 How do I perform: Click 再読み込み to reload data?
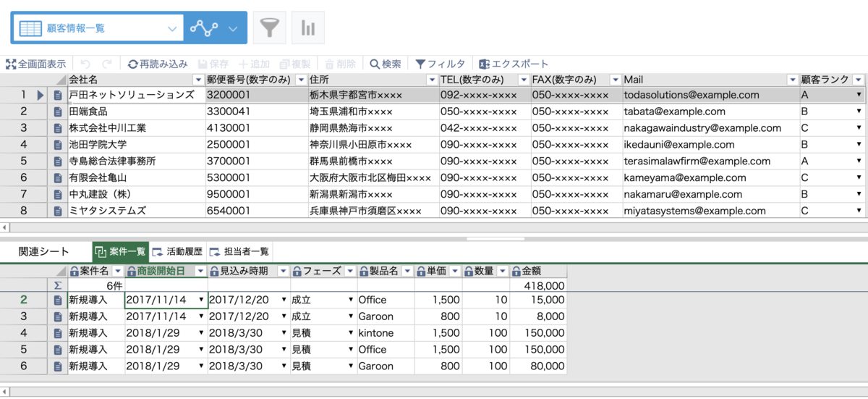pyautogui.click(x=158, y=64)
